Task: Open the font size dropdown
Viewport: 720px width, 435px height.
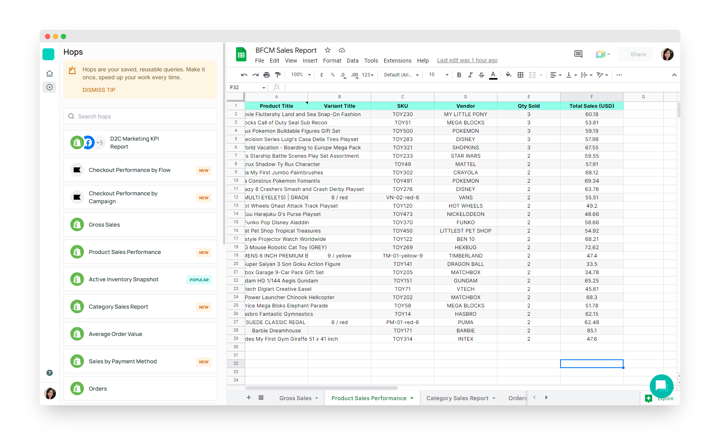Action: click(x=438, y=75)
